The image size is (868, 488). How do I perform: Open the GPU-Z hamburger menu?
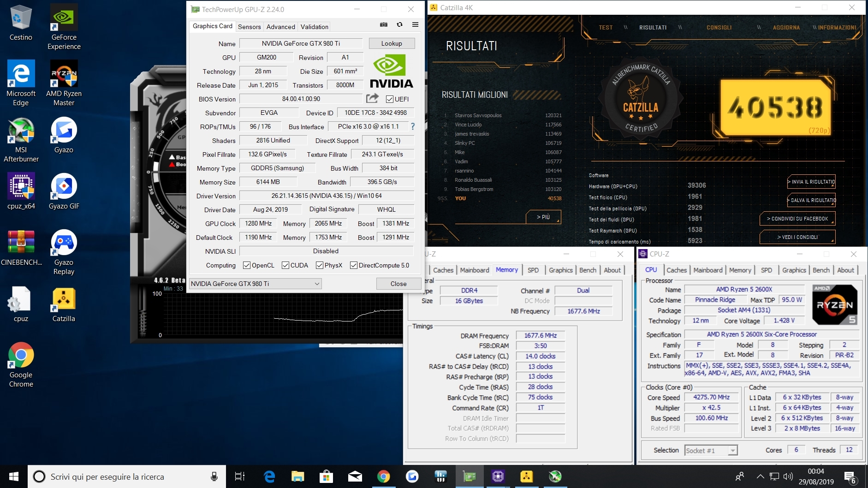(415, 25)
